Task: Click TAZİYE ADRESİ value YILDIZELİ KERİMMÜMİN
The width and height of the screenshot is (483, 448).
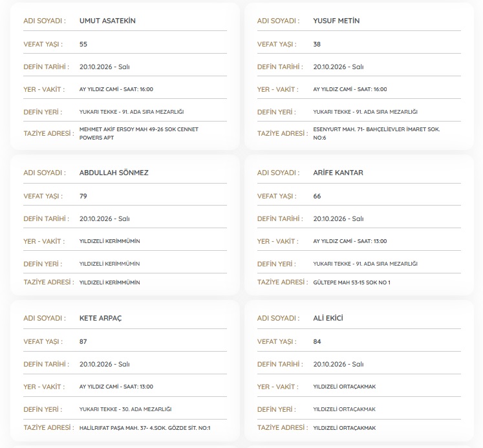Action: tap(109, 283)
